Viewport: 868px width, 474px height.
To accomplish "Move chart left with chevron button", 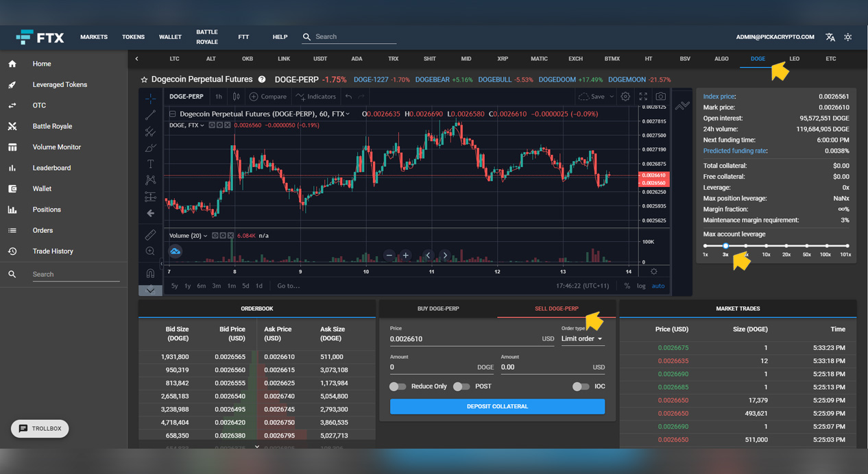I will coord(428,255).
